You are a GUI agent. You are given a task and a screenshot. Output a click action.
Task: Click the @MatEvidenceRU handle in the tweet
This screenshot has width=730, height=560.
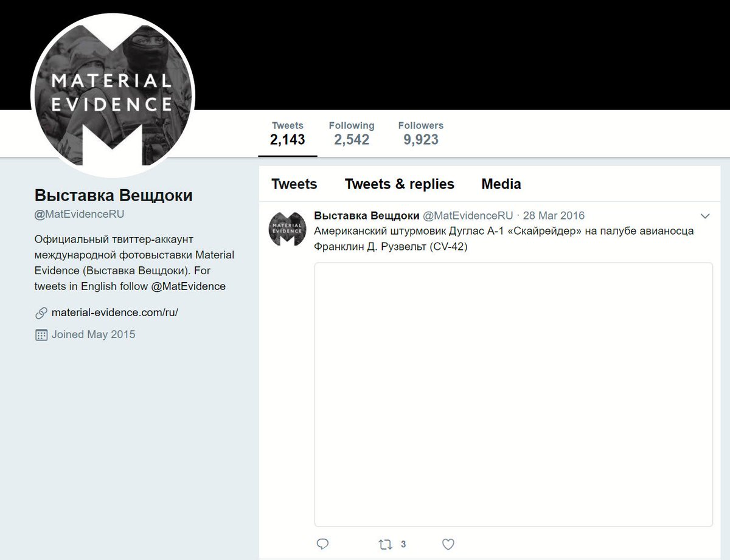click(468, 216)
